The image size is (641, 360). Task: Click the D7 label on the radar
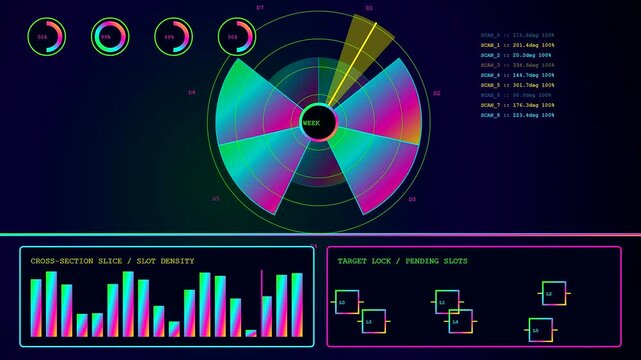[x=260, y=8]
